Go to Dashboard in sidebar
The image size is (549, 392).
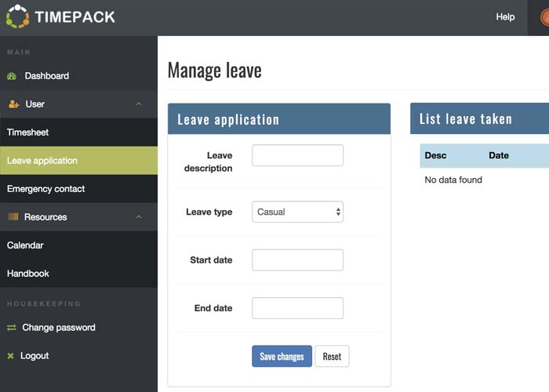pos(47,76)
